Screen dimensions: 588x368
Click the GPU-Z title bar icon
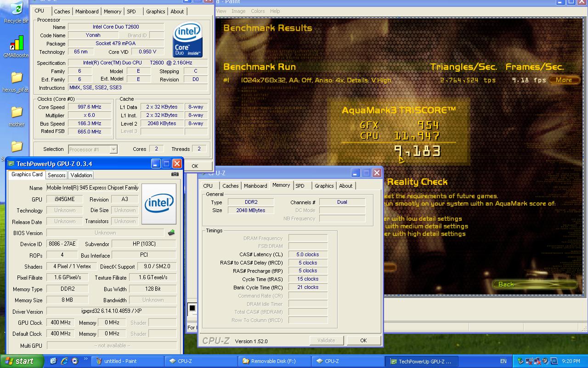[11, 163]
